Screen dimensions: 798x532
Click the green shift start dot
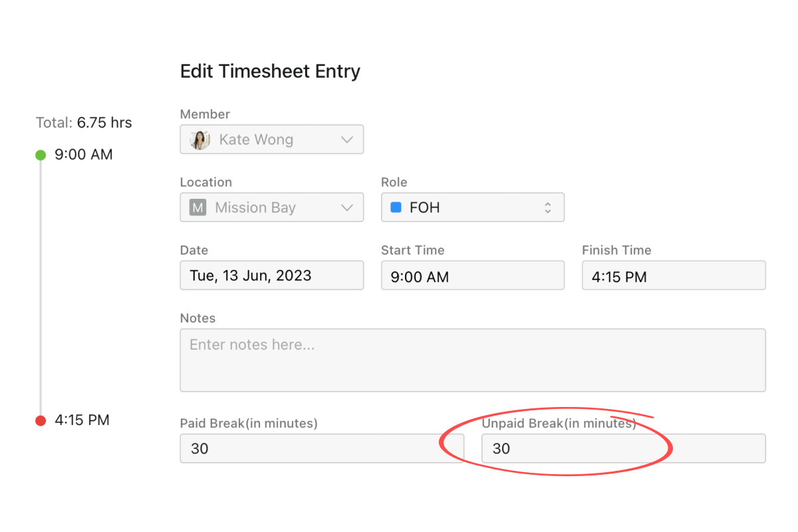pyautogui.click(x=40, y=154)
